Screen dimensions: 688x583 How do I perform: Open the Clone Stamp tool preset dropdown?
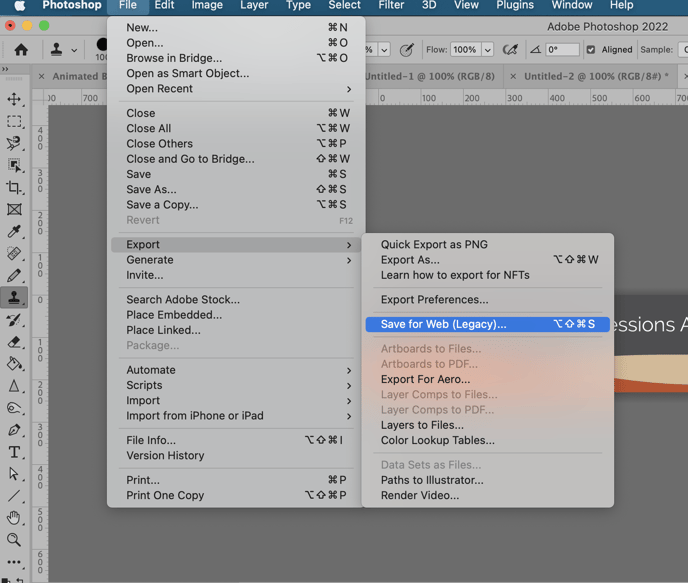[x=74, y=50]
